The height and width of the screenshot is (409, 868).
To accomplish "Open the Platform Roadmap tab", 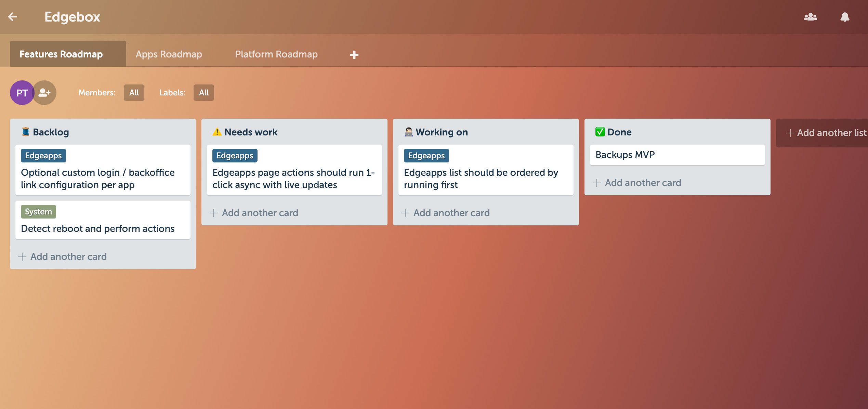I will (x=276, y=54).
